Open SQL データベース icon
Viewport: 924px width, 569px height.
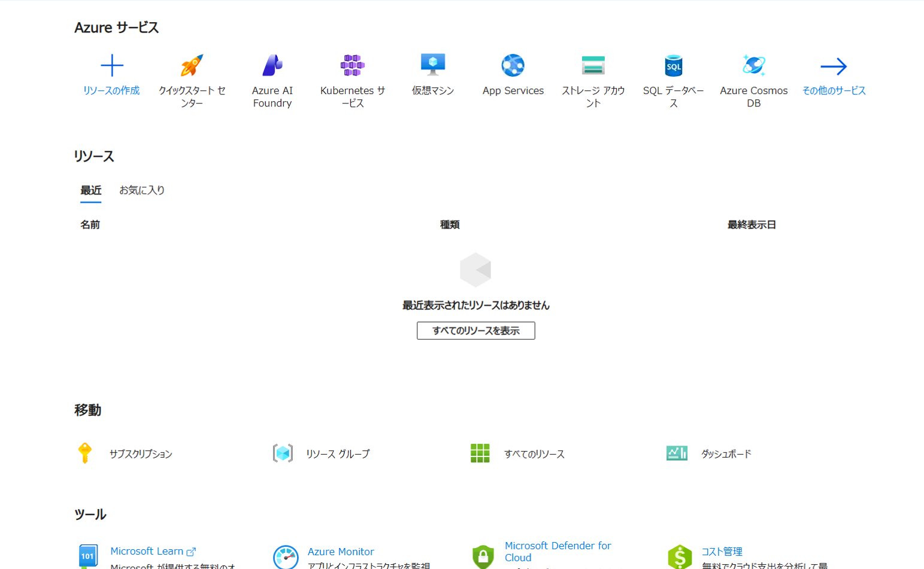click(x=673, y=66)
